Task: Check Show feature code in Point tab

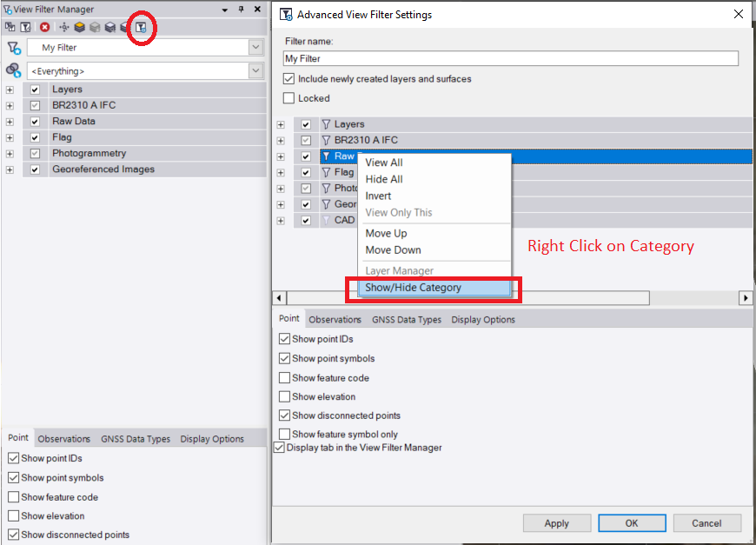Action: 284,378
